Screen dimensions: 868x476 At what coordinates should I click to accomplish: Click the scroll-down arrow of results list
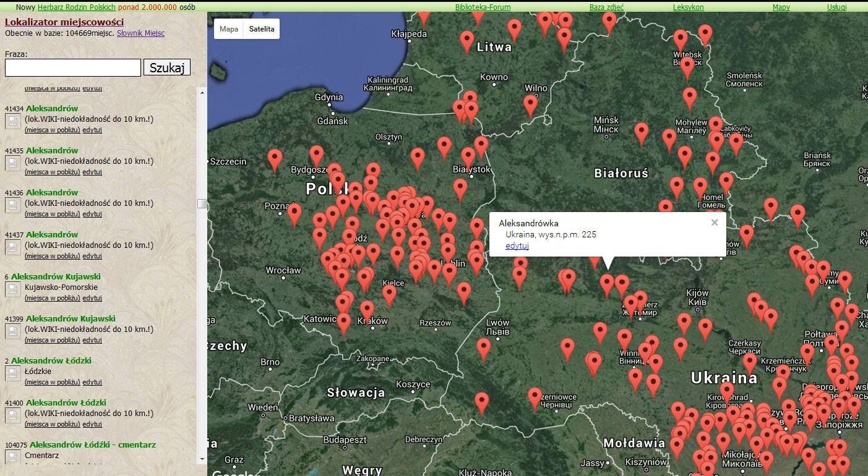pos(202,459)
